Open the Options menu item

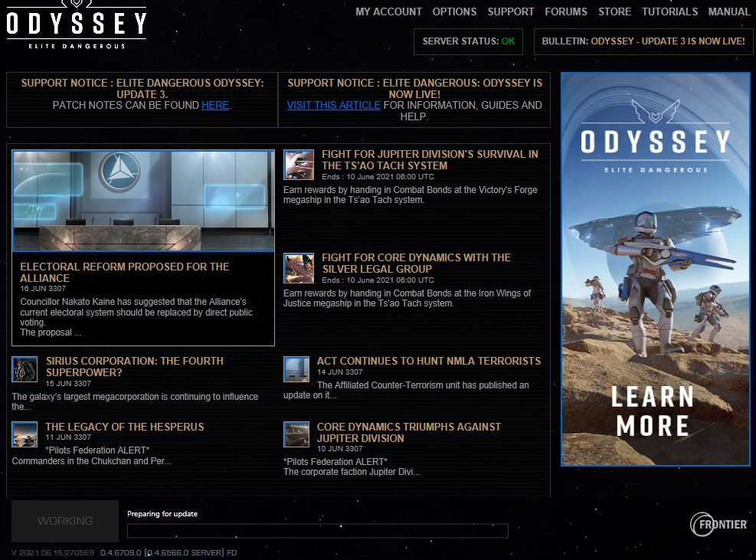pyautogui.click(x=454, y=11)
